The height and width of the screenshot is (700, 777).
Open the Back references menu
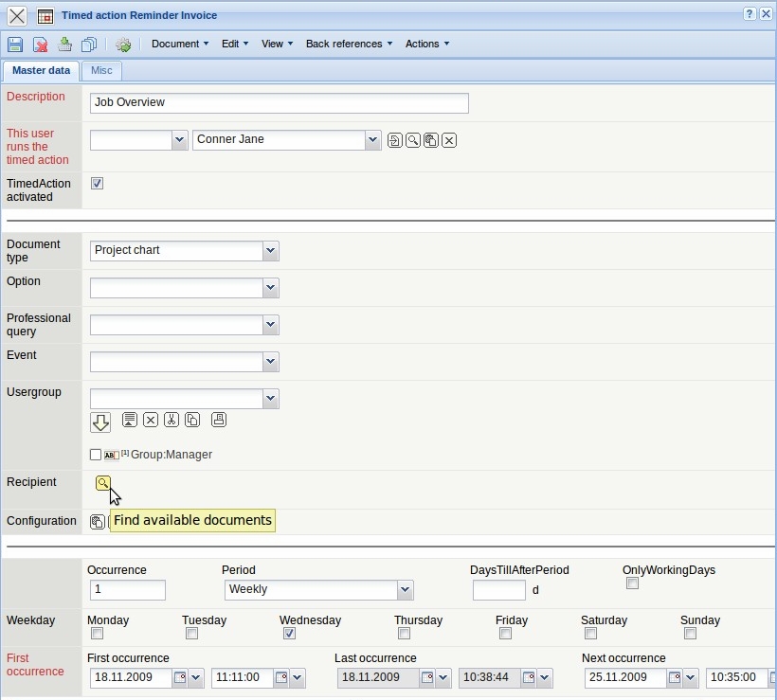tap(349, 44)
